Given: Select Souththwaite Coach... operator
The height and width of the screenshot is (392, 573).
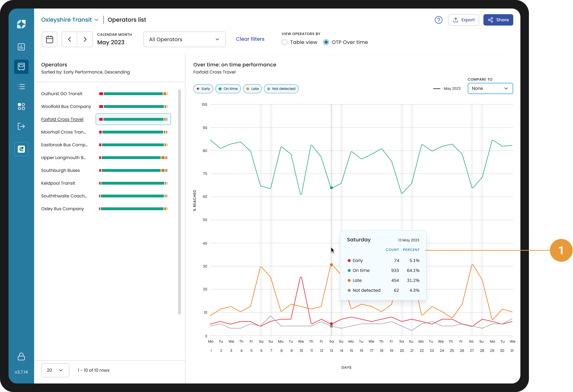Looking at the screenshot, I should click(64, 196).
